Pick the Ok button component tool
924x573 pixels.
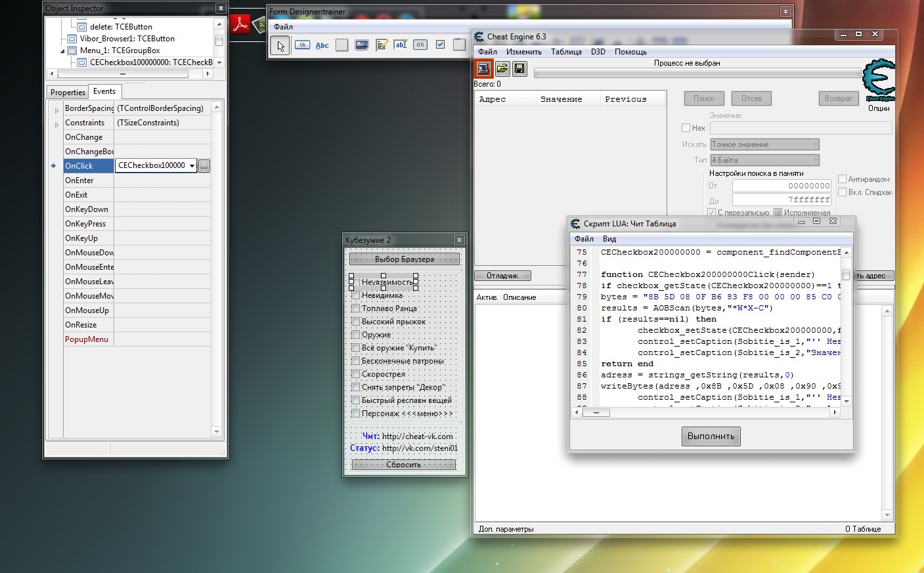click(x=302, y=45)
